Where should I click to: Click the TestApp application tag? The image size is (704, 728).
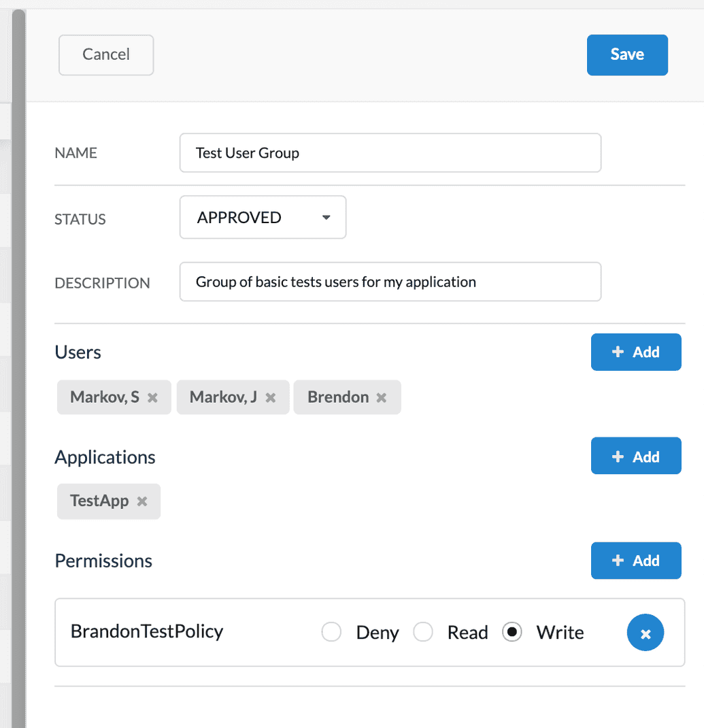point(99,501)
